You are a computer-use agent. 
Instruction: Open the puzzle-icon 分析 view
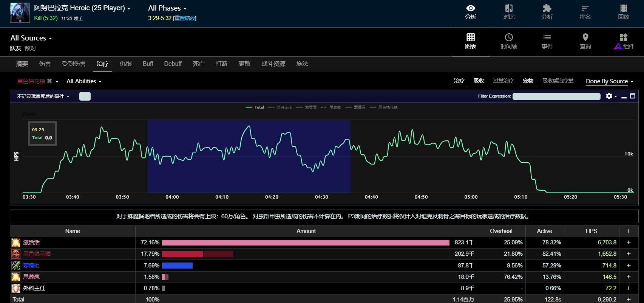tap(547, 12)
